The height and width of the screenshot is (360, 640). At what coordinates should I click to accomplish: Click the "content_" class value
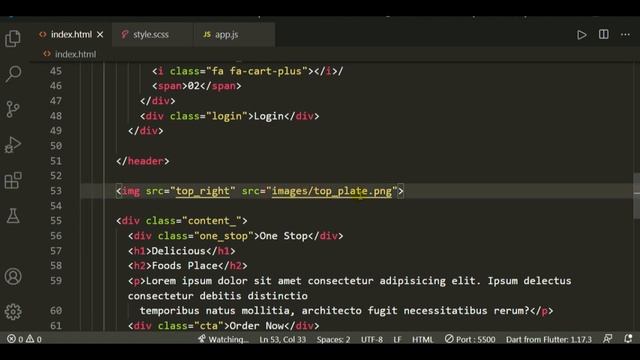[x=211, y=221]
